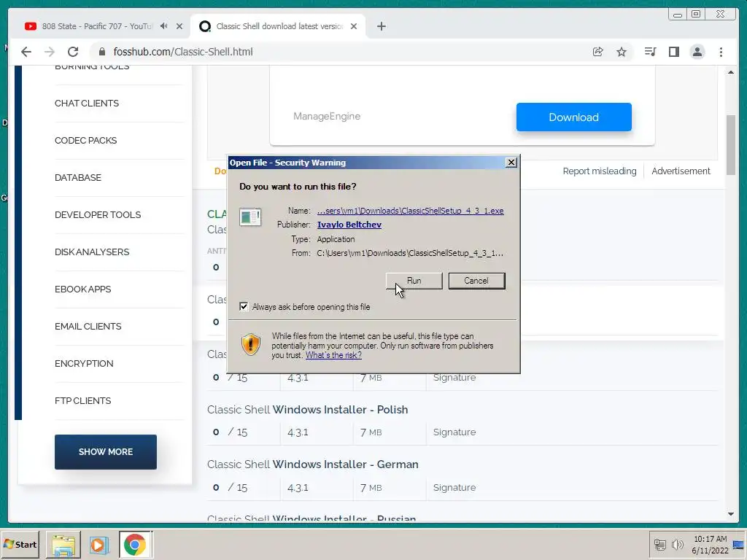This screenshot has height=560, width=747.
Task: Open a new browser tab
Action: pos(381,26)
